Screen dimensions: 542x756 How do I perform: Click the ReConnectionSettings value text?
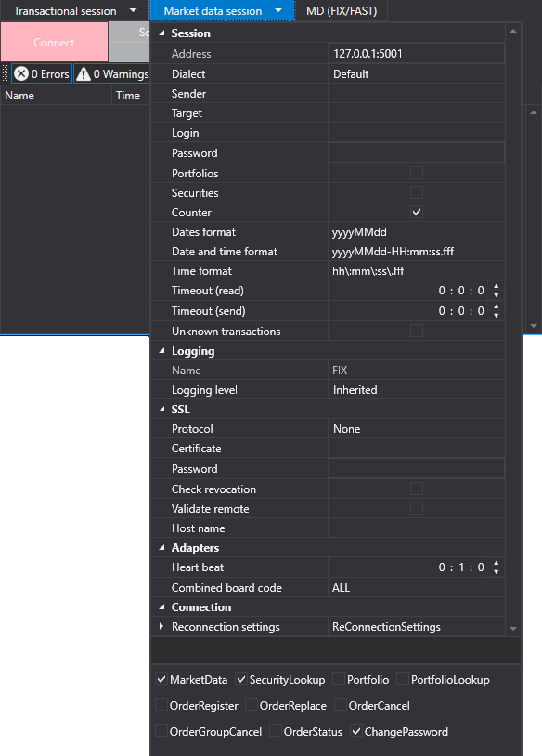pos(386,626)
